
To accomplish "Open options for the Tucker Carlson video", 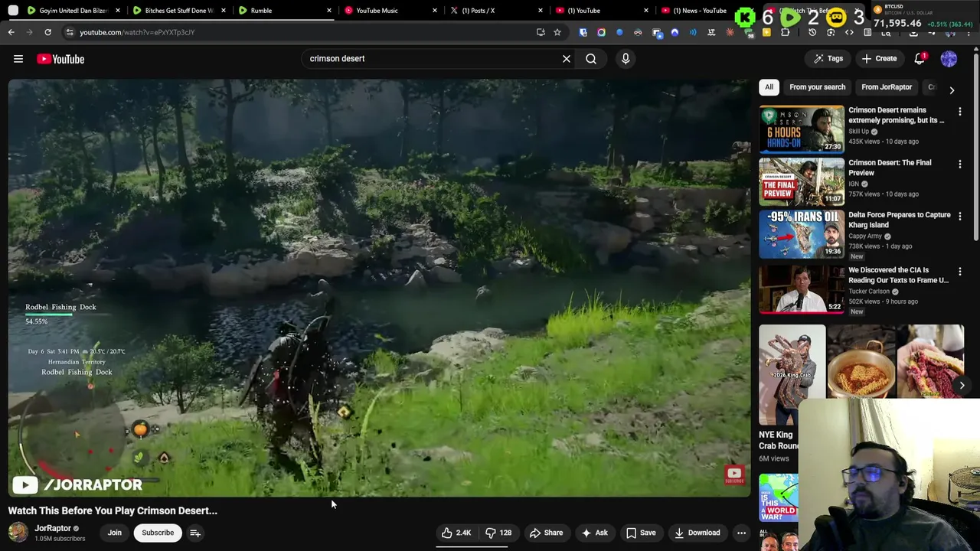I will pyautogui.click(x=960, y=272).
